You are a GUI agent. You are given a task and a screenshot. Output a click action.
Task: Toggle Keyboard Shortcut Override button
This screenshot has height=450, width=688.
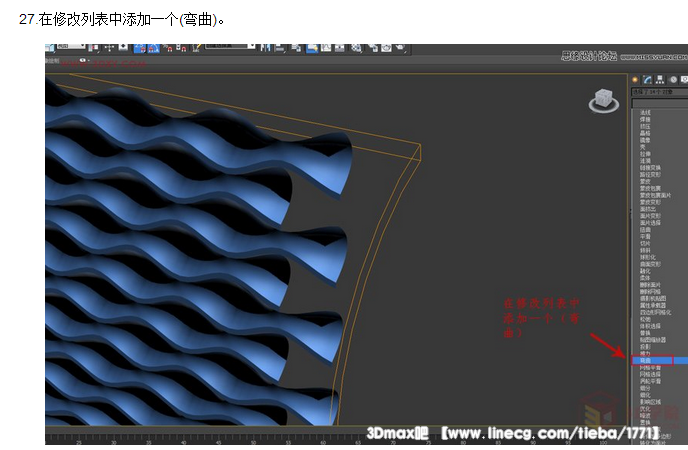coord(123,46)
